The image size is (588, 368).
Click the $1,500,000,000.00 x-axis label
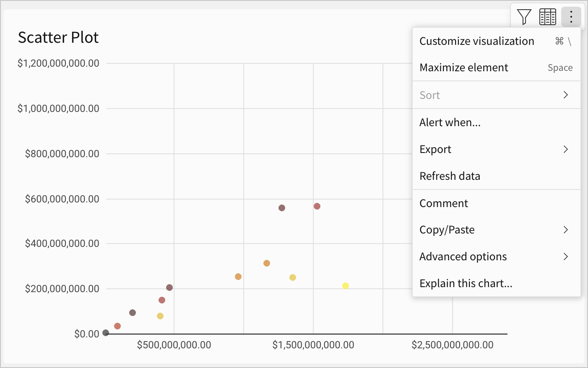(x=313, y=345)
